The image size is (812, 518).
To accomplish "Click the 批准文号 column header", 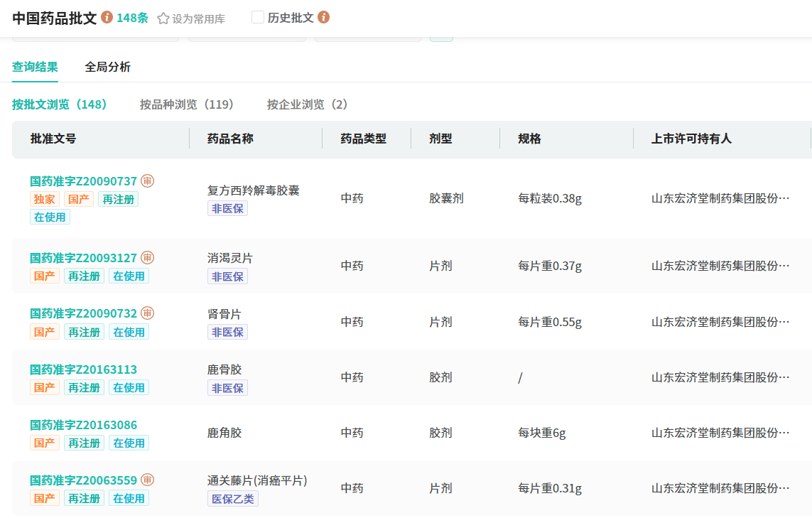I will 53,139.
